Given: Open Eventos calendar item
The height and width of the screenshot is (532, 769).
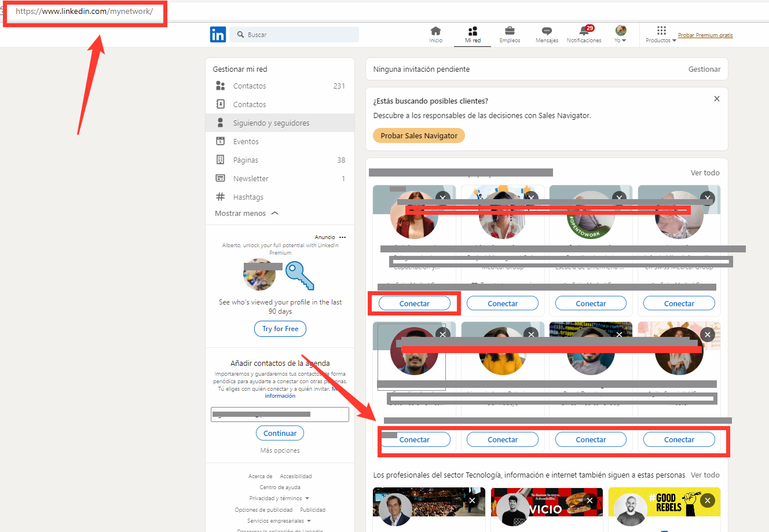Looking at the screenshot, I should [x=280, y=141].
